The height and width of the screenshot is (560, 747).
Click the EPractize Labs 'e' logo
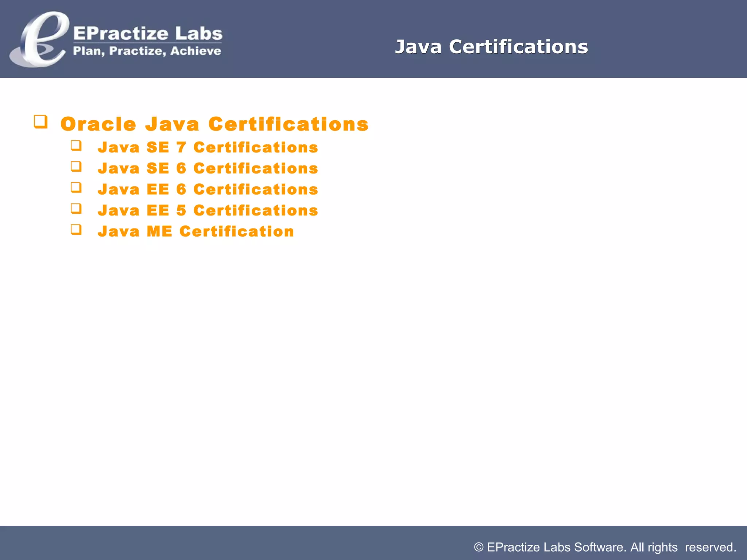[39, 39]
